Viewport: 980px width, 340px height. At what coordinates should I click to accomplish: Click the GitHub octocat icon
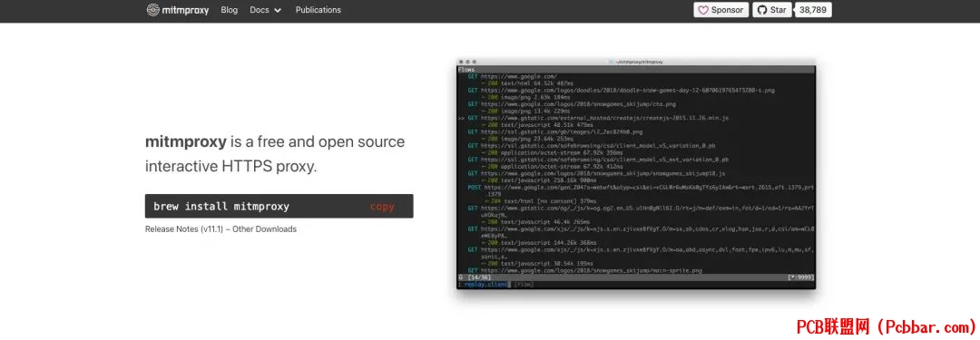(x=762, y=10)
